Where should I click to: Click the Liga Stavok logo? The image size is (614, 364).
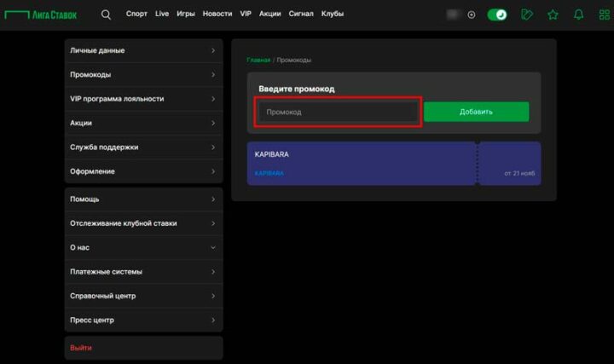pyautogui.click(x=44, y=14)
